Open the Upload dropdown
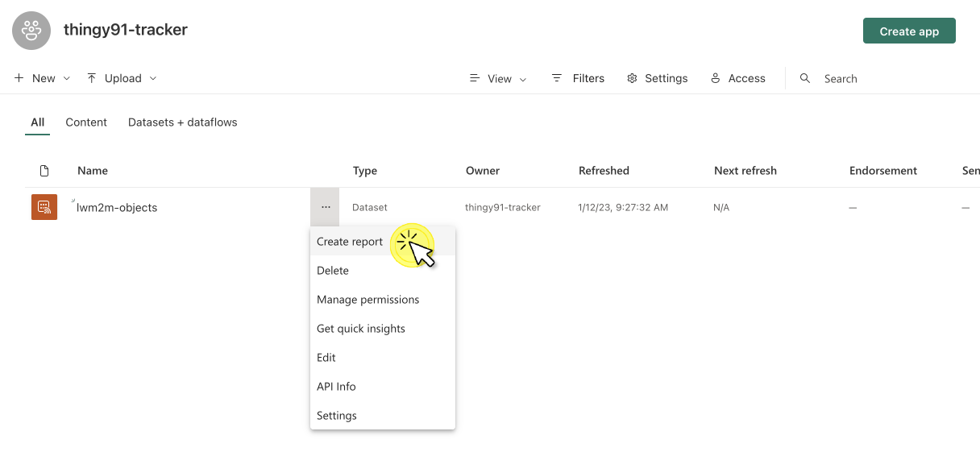The image size is (980, 452). tap(122, 78)
